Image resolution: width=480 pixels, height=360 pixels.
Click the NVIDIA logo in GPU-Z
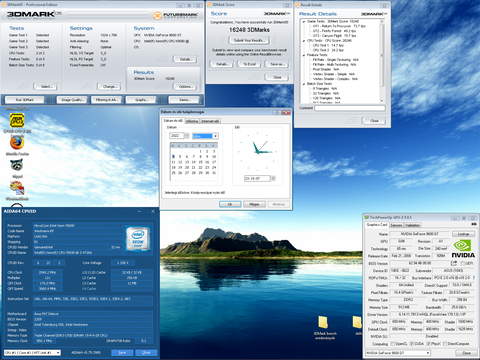click(x=463, y=249)
